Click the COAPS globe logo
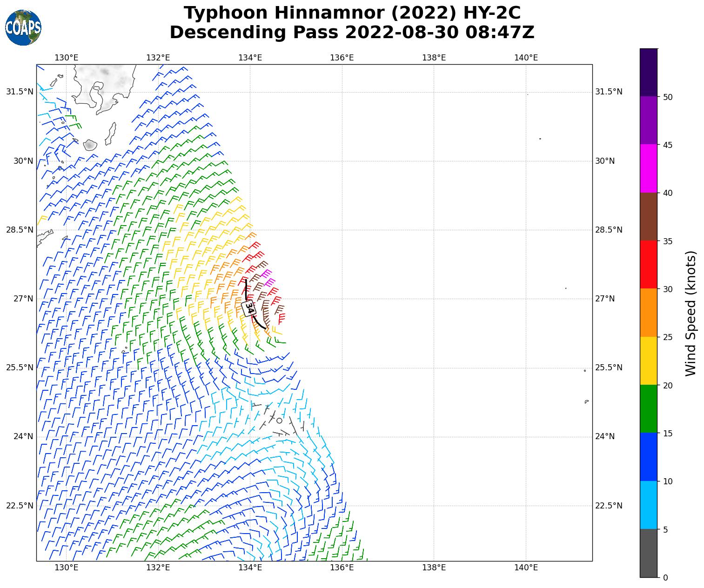This screenshot has height=588, width=704. click(x=23, y=27)
